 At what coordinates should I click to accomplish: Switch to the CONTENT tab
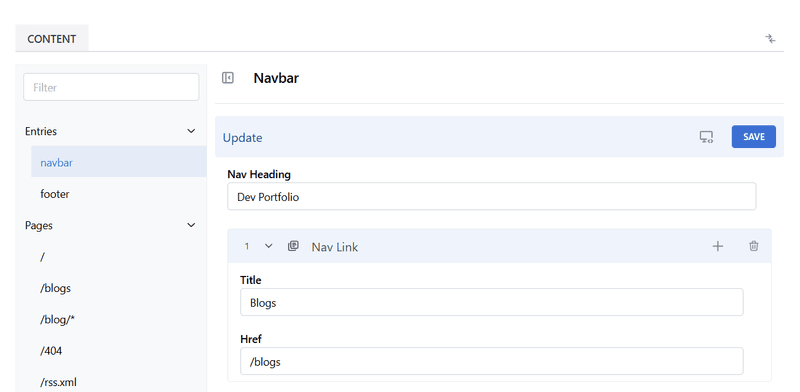52,39
